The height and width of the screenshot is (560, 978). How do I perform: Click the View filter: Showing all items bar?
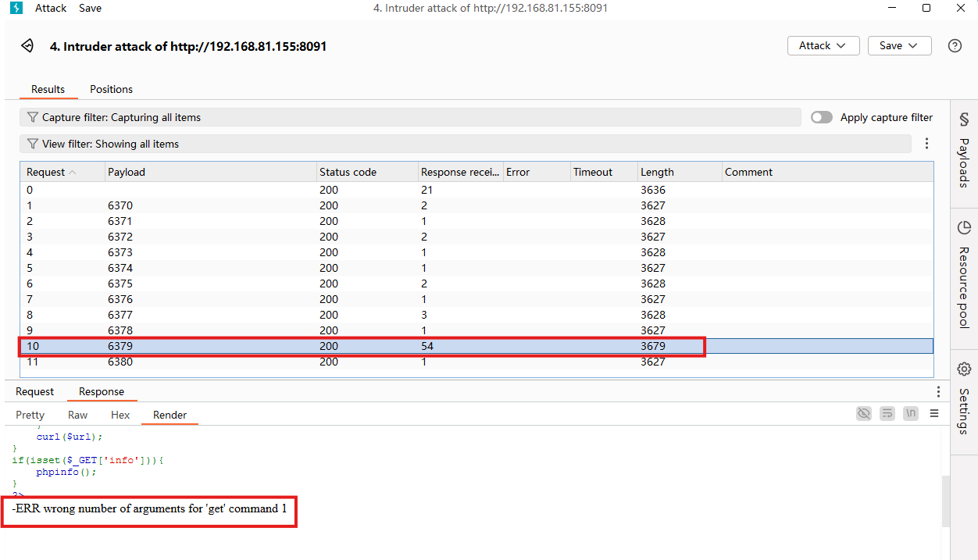click(x=466, y=144)
